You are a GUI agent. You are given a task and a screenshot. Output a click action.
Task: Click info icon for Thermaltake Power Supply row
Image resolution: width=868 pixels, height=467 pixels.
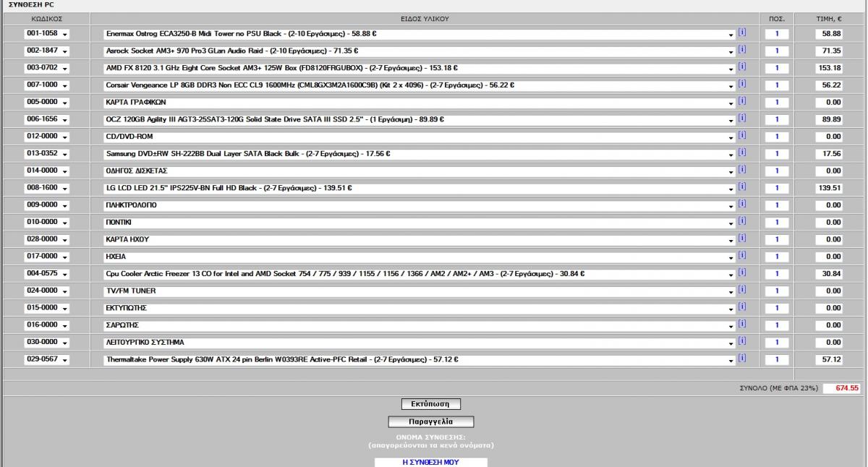[x=741, y=359]
